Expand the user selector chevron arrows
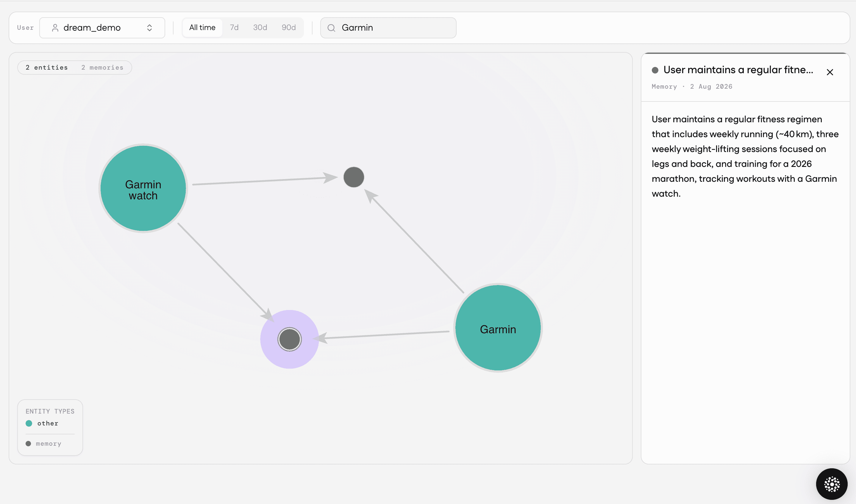The width and height of the screenshot is (856, 504). pyautogui.click(x=149, y=28)
